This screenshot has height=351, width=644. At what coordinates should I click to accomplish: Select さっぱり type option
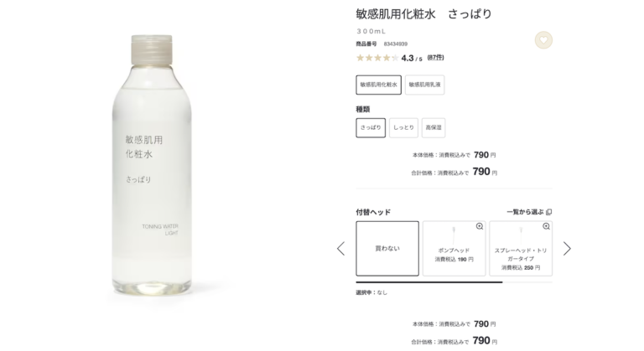(371, 127)
